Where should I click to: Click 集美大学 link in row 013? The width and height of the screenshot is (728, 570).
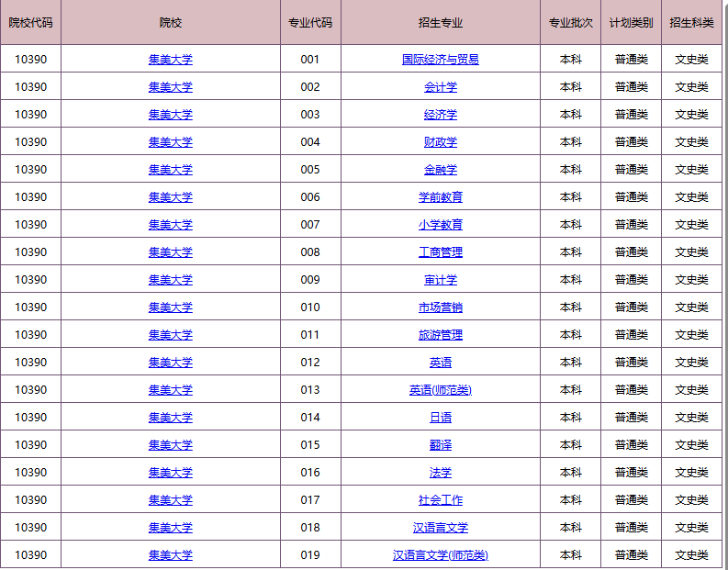coord(171,390)
